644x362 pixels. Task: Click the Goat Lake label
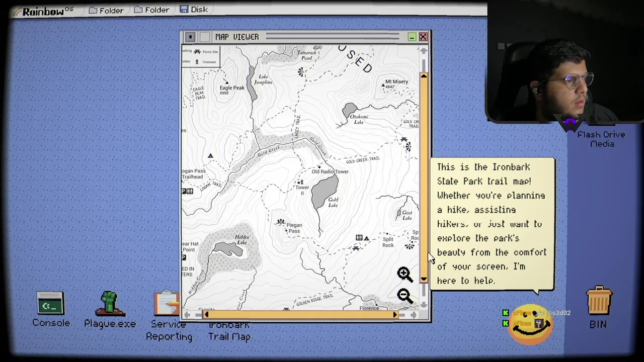click(407, 215)
